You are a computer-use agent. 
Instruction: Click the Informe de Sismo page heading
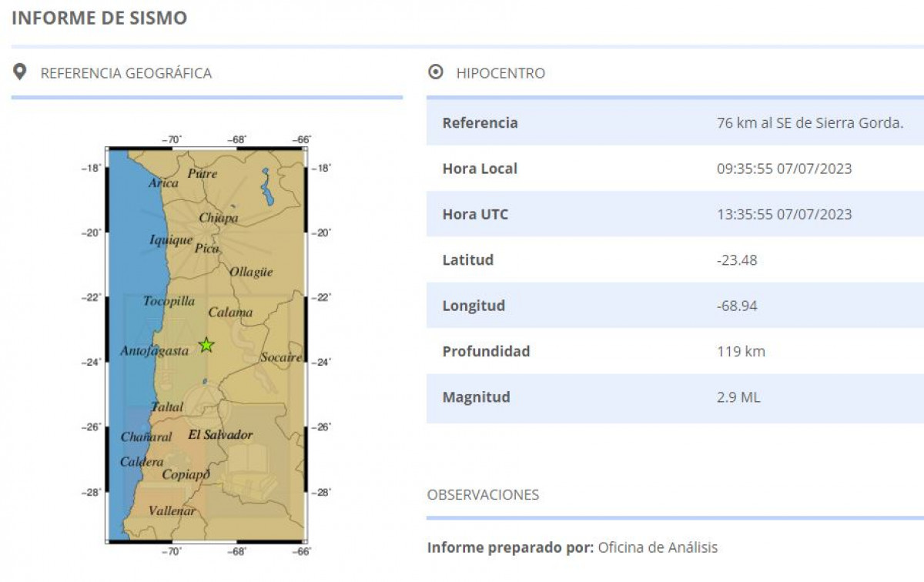[99, 18]
